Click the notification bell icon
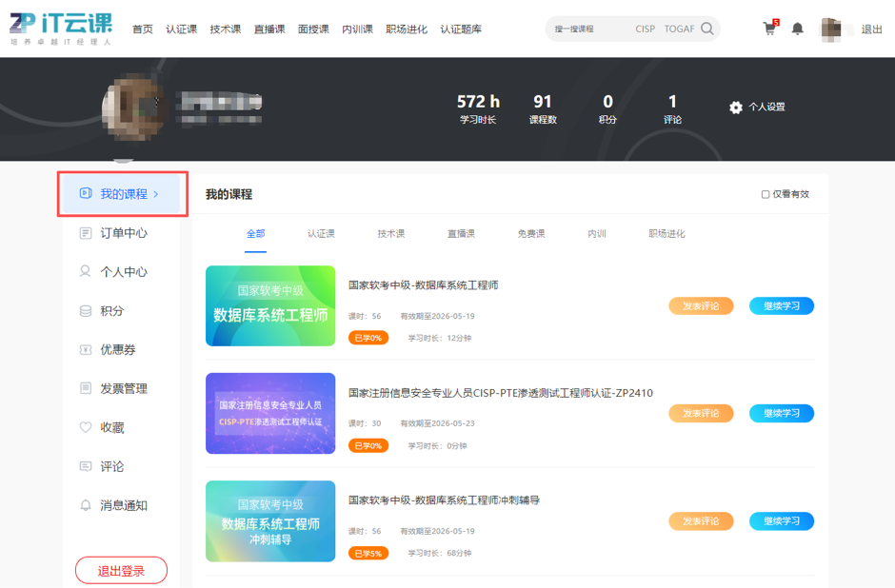 coord(798,29)
